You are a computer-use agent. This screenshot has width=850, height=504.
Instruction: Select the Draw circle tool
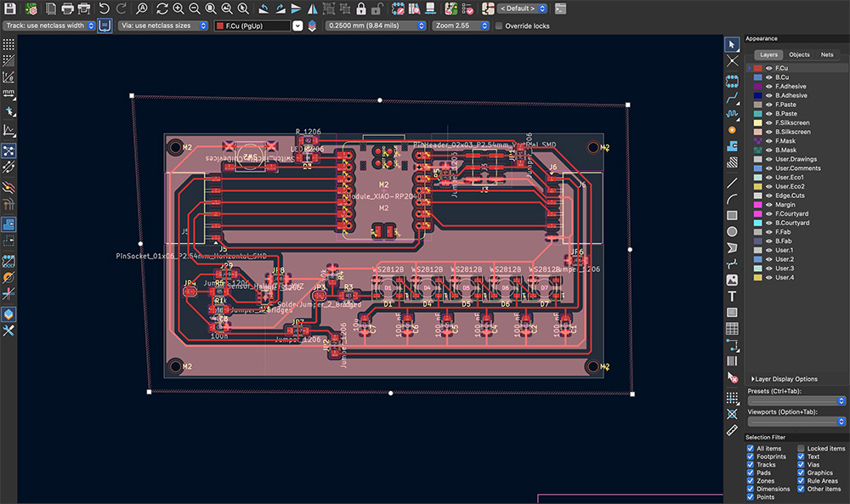(x=732, y=231)
